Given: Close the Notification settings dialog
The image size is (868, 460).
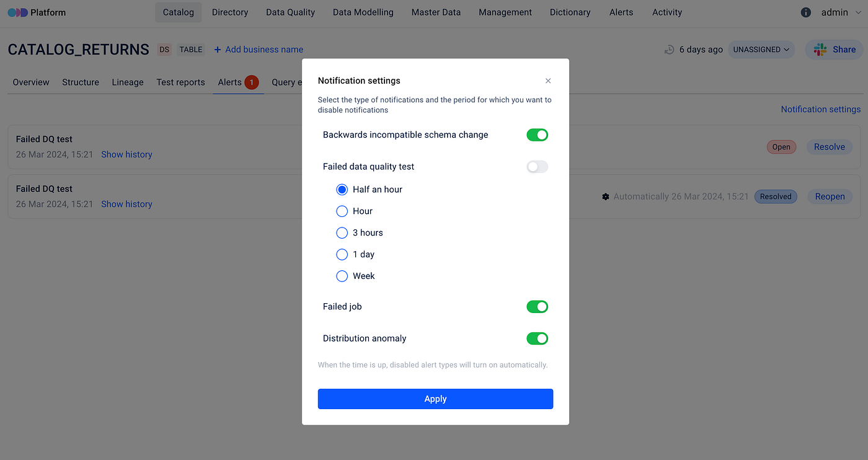Looking at the screenshot, I should [x=548, y=81].
